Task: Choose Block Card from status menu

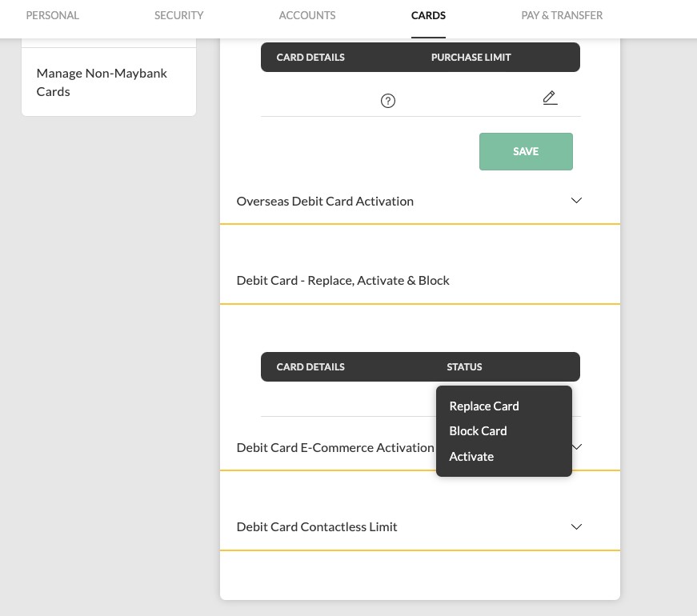Action: (x=478, y=431)
